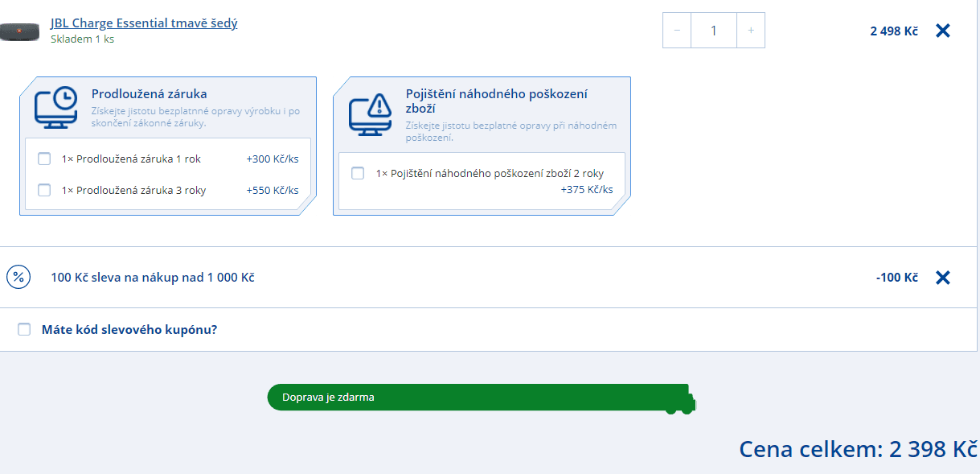Screen dimensions: 980x474
Task: Click the Doprava je zdarma label
Action: 328,398
